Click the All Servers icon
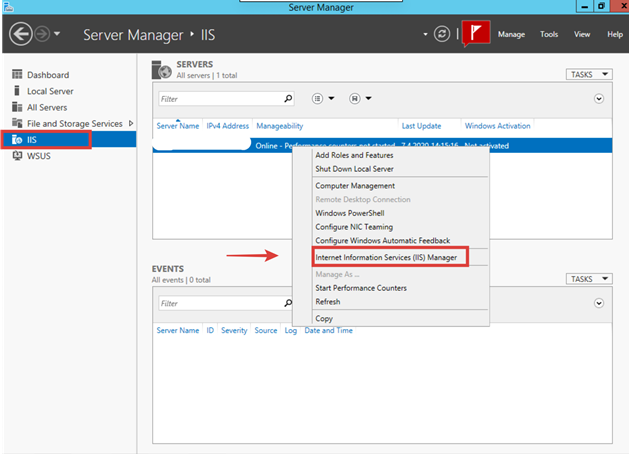This screenshot has height=454, width=629. [17, 107]
